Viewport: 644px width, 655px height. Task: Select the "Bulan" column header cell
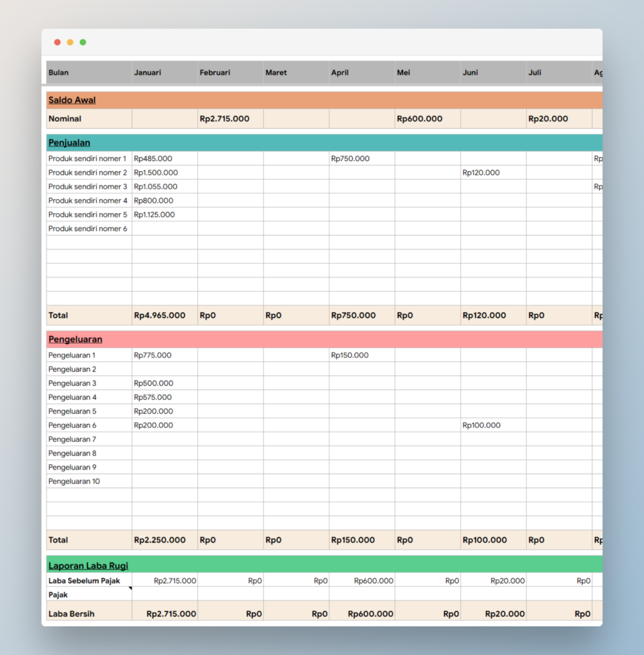click(x=58, y=72)
